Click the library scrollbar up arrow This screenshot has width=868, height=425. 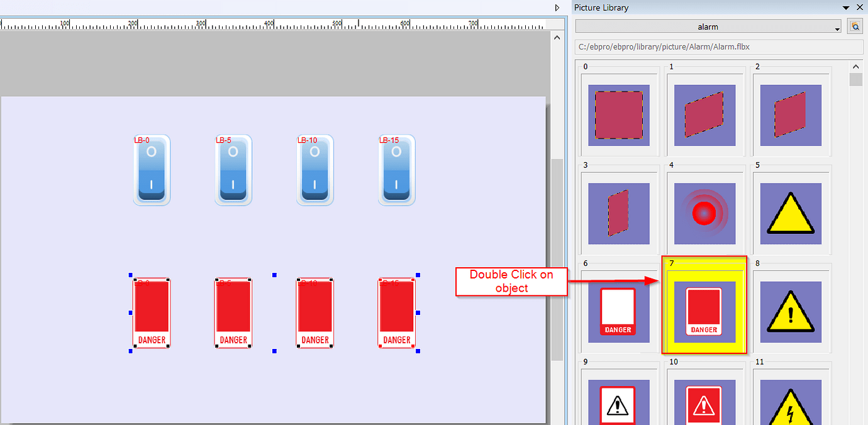click(855, 66)
